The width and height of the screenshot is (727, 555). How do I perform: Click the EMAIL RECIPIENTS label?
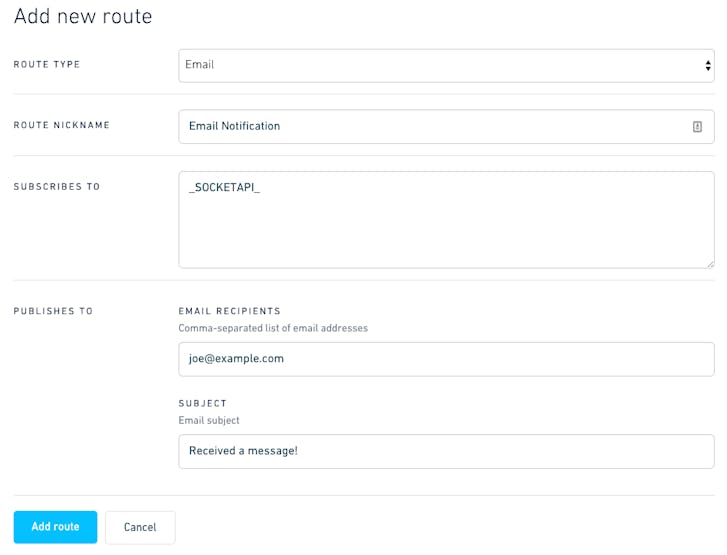[x=230, y=311]
